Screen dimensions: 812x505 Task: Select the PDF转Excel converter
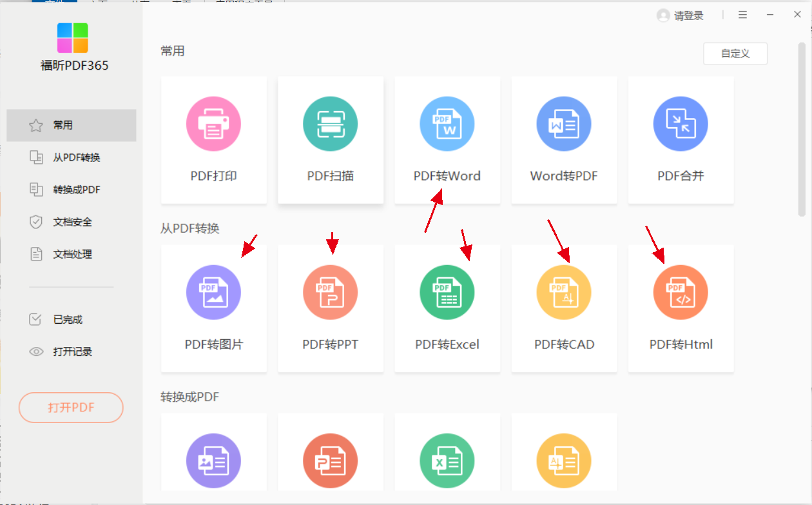[447, 308]
